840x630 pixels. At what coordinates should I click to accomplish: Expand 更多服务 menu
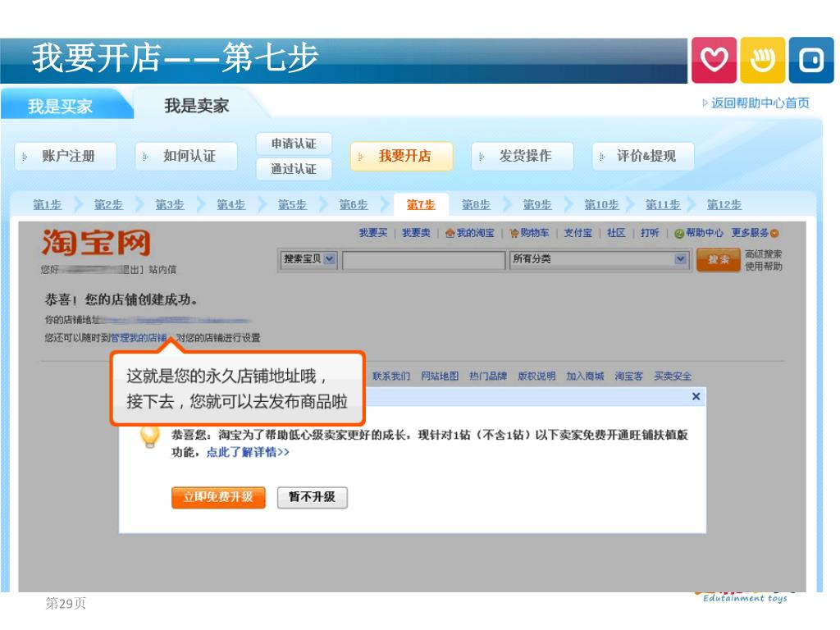click(x=755, y=233)
